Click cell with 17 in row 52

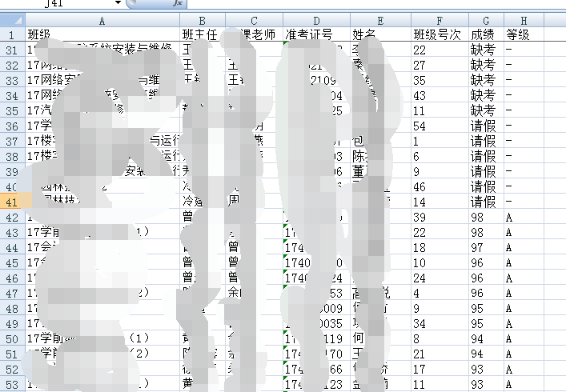pos(440,370)
